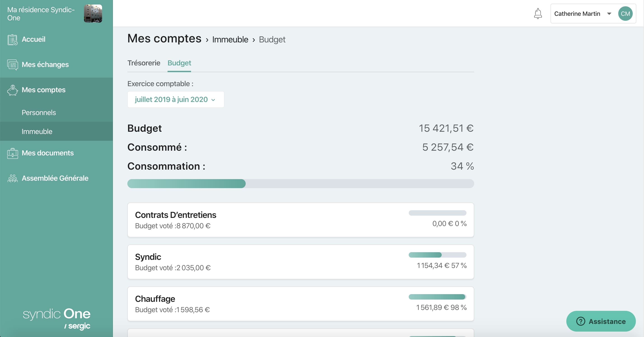The width and height of the screenshot is (644, 337).
Task: Click the Chauffage 98 % progress bar
Action: pos(438,297)
